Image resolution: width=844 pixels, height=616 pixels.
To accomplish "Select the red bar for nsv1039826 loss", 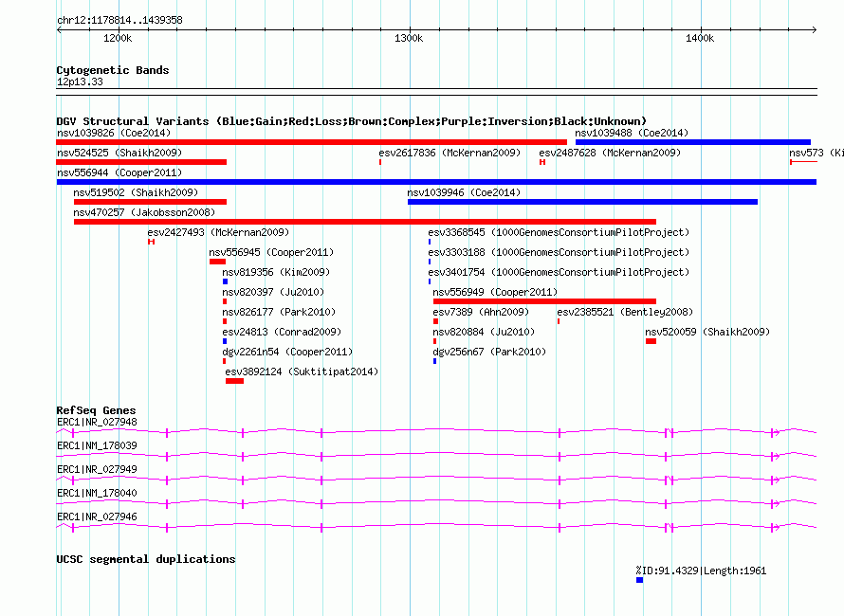I will [312, 142].
